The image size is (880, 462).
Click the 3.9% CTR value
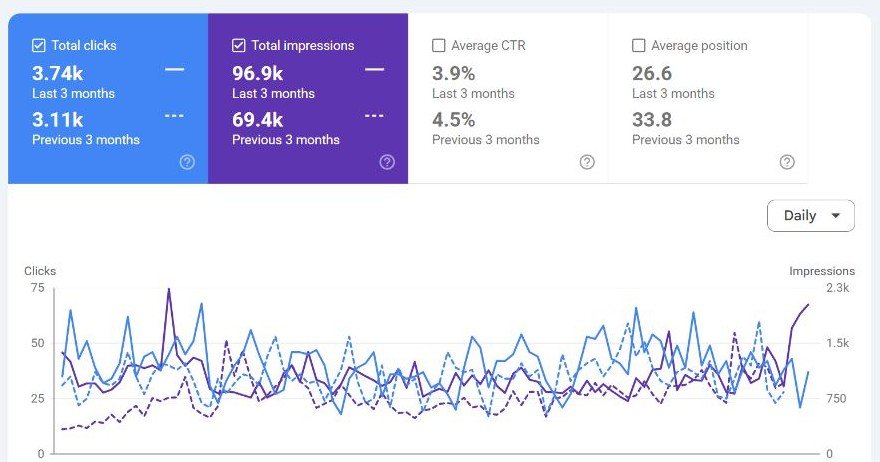[453, 74]
